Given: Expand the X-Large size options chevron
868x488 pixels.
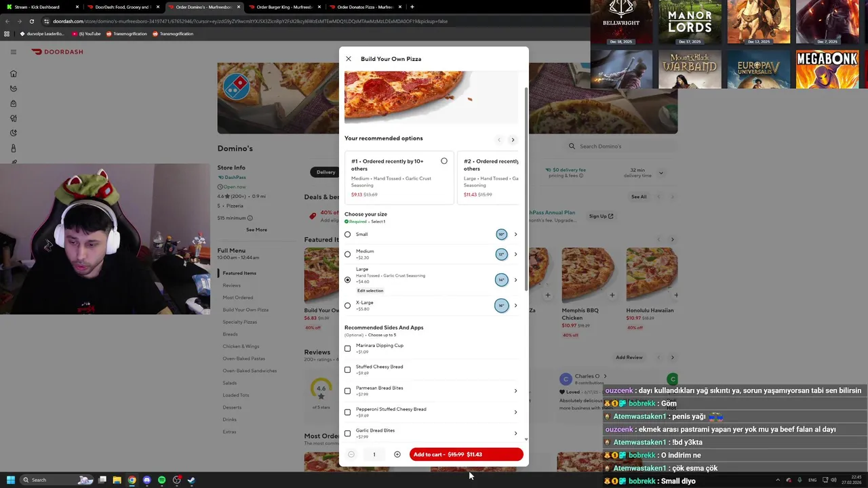Looking at the screenshot, I should [x=515, y=306].
